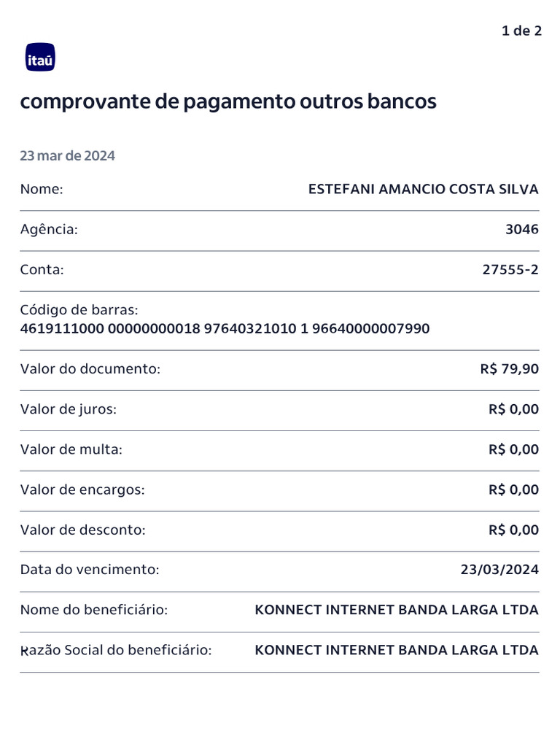560x747 pixels.
Task: Select the beneficiary name in the Nome do beneficiário row
Action: tap(397, 610)
